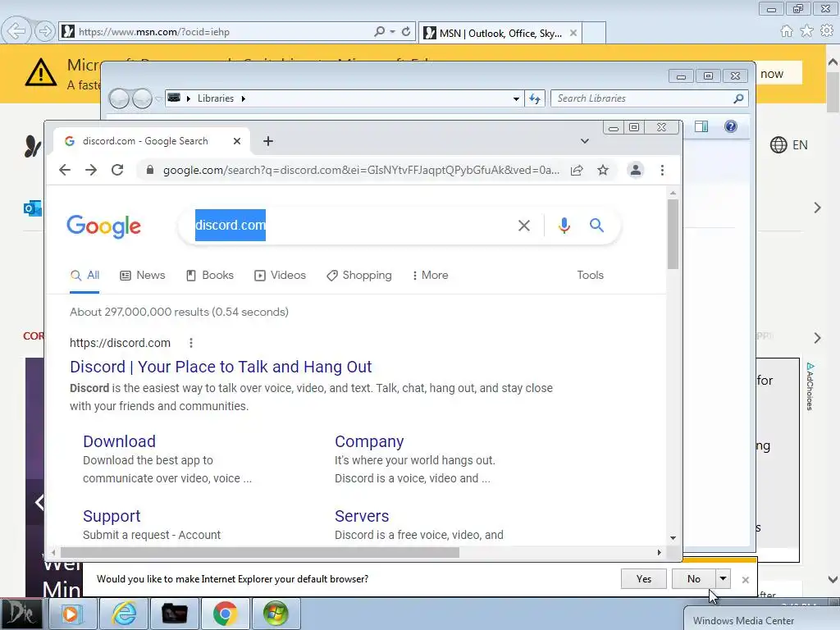Start voice search using the microphone icon
Screen dimensions: 840x630
point(564,226)
